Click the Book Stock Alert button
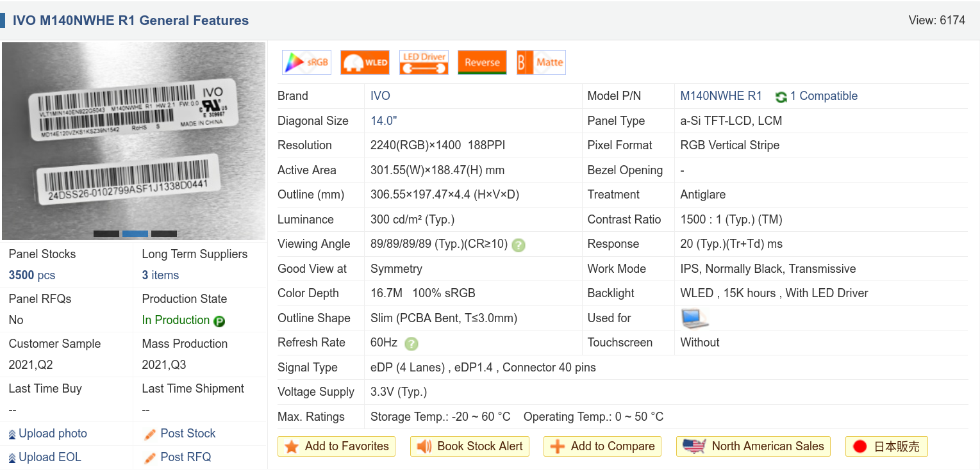 [x=470, y=446]
